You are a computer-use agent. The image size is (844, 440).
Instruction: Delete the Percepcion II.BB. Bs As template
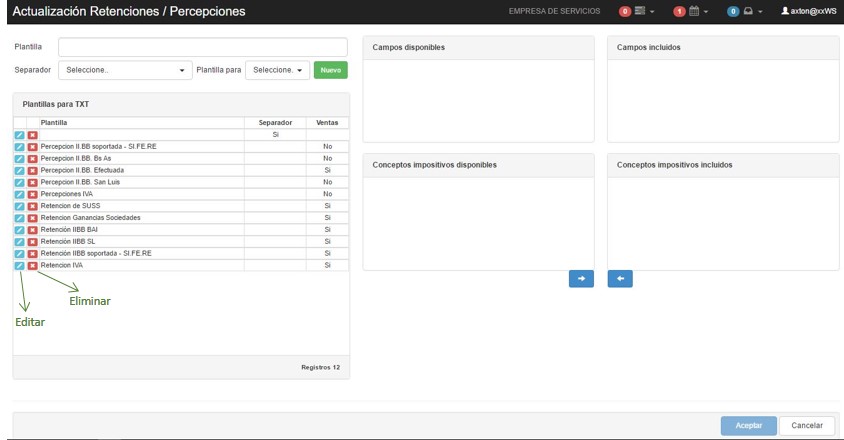(x=32, y=158)
